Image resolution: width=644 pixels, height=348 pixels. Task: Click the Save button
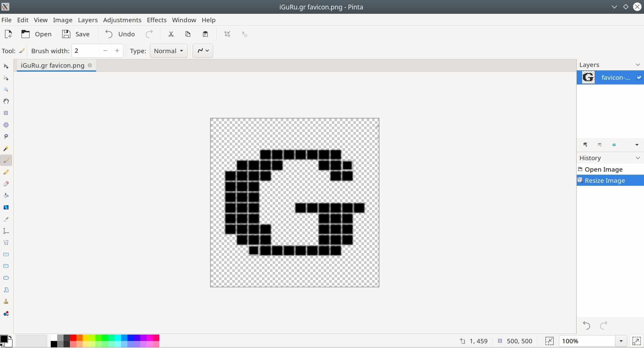(x=76, y=34)
